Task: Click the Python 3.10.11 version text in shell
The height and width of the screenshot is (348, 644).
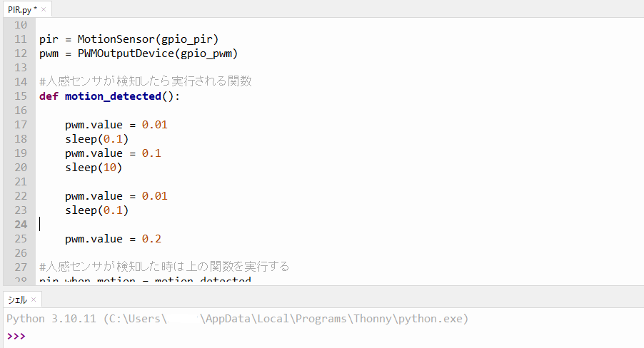Action: 51,319
